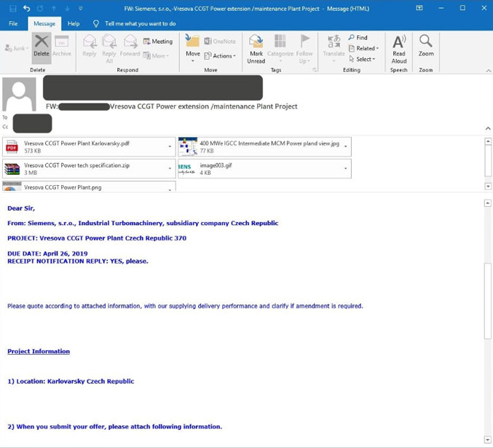Click attachment pane scroll up arrow
The width and height of the screenshot is (493, 448).
[488, 141]
